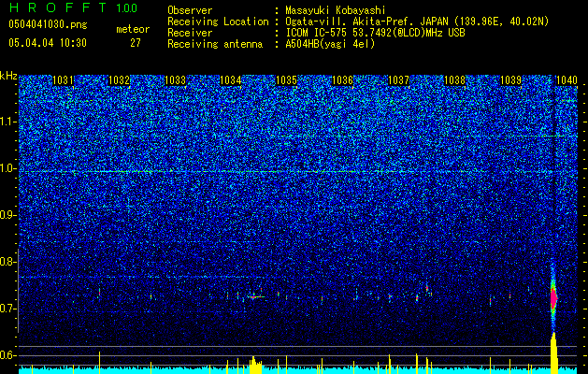Click the 1035 time marker

(x=286, y=79)
